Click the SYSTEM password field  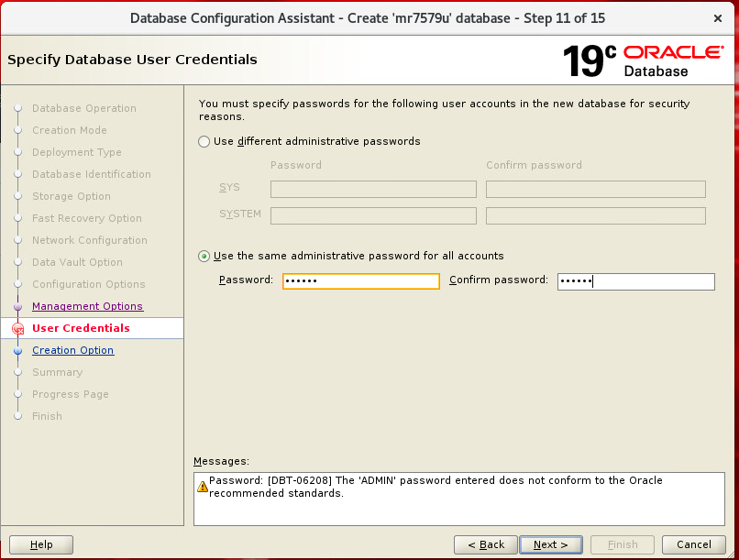(373, 215)
